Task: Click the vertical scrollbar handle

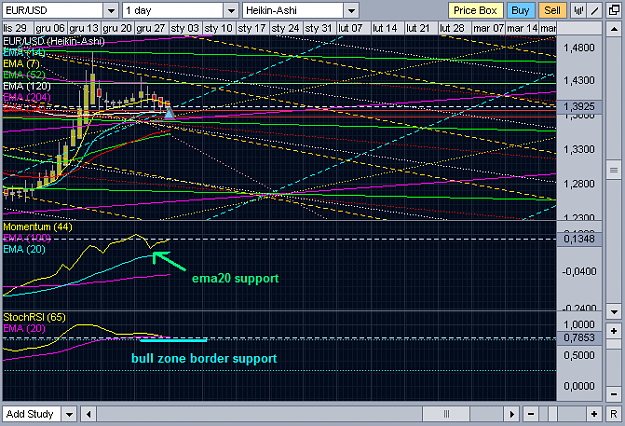Action: (613, 171)
